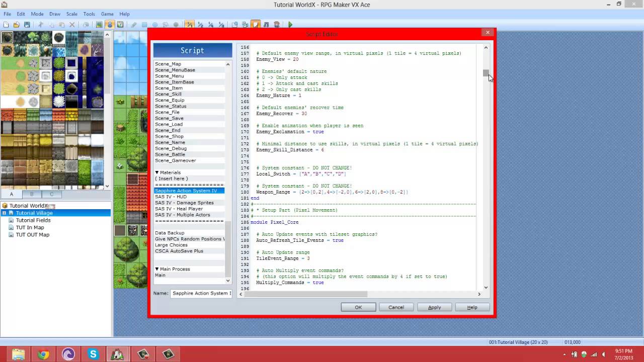Select Tutorial Fields in the map tree
This screenshot has width=644, height=362.
click(33, 220)
